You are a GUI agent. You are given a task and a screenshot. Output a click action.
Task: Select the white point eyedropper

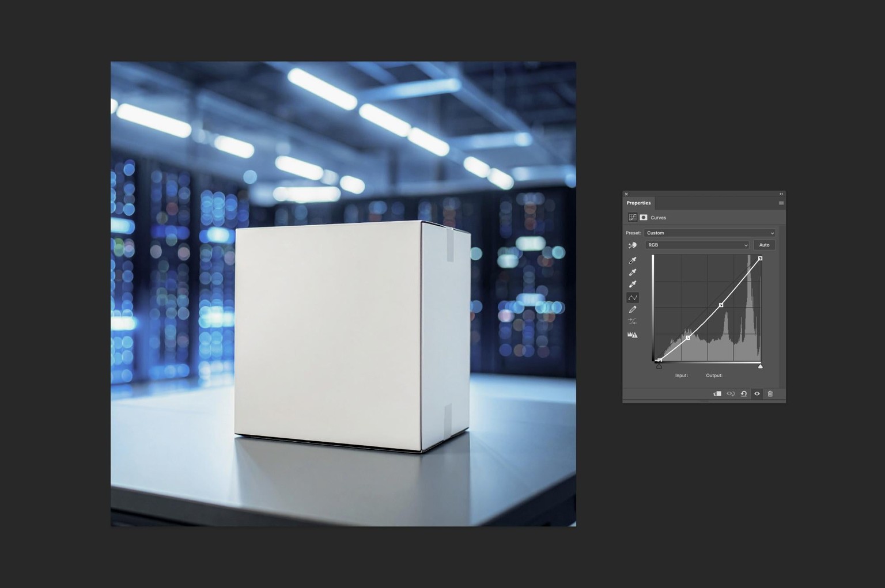[633, 284]
